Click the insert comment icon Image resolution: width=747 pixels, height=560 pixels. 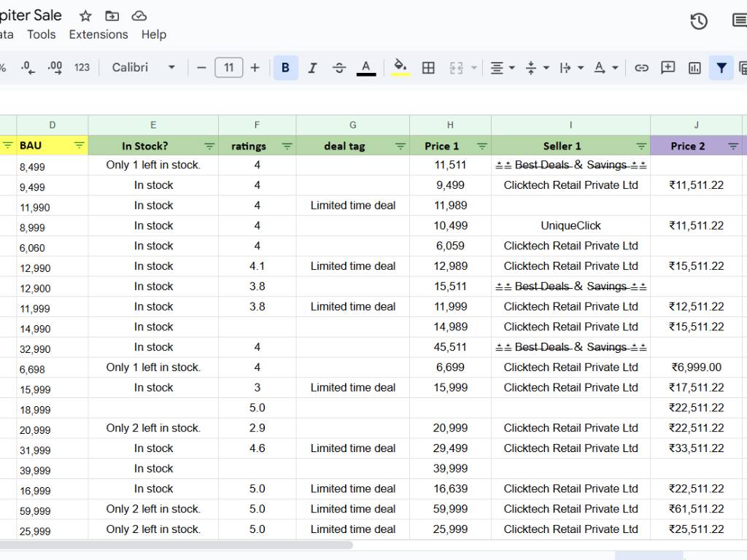pos(667,68)
